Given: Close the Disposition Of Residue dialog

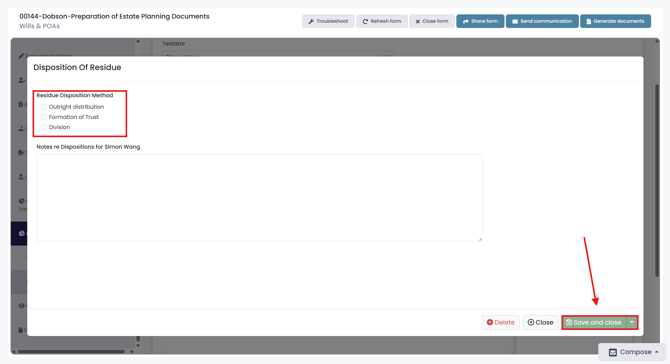Looking at the screenshot, I should click(x=540, y=323).
